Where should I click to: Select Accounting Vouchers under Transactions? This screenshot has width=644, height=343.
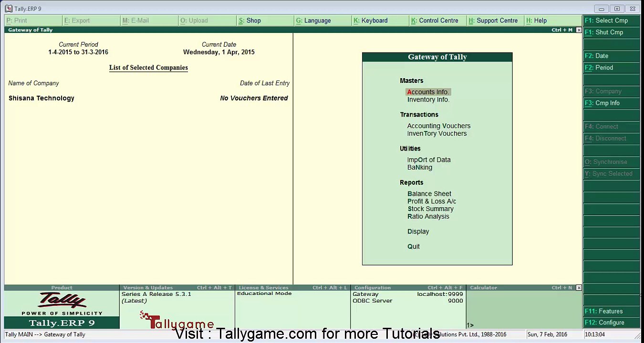pyautogui.click(x=438, y=126)
